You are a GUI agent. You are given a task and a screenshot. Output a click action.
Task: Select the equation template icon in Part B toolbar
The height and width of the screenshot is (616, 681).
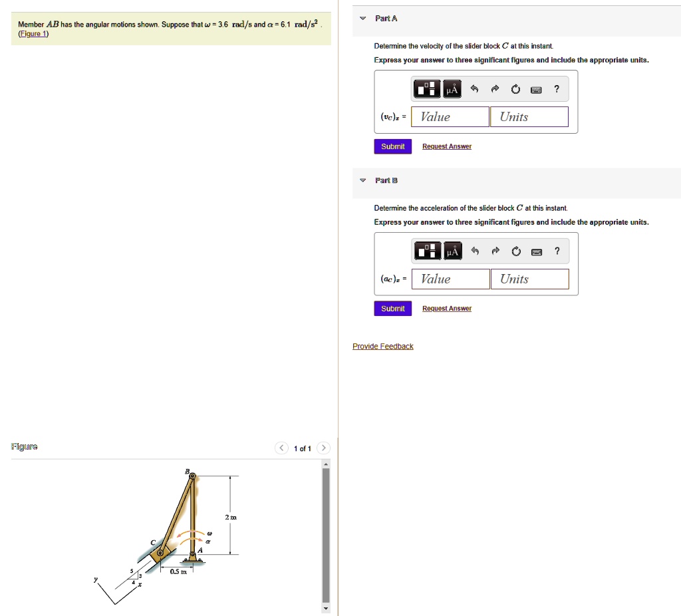pos(426,251)
